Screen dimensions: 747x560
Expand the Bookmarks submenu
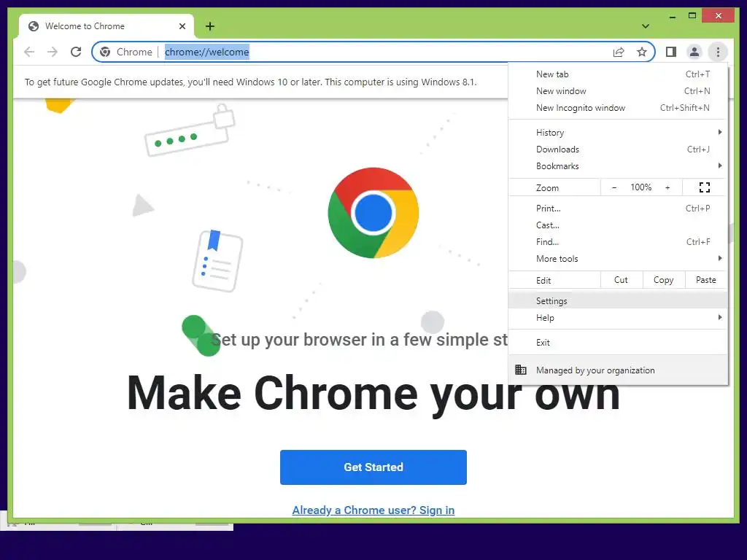(x=618, y=166)
